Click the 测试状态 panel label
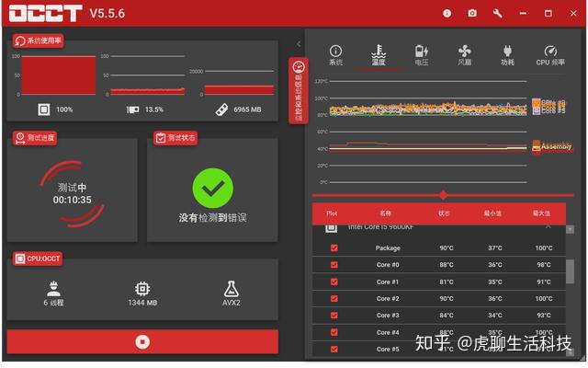Image resolution: width=588 pixels, height=368 pixels. 175,138
